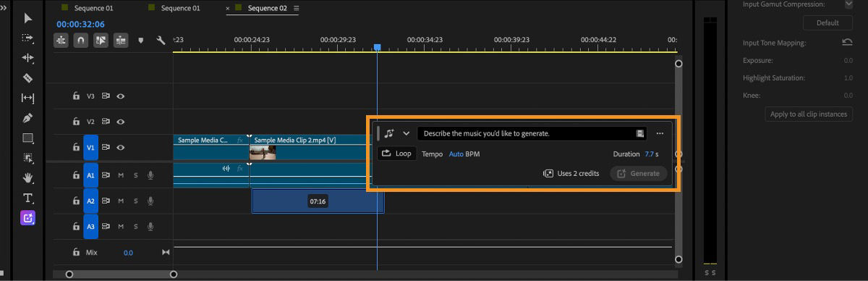Click the Mix volume value 0.0
This screenshot has width=868, height=281.
coord(128,253)
